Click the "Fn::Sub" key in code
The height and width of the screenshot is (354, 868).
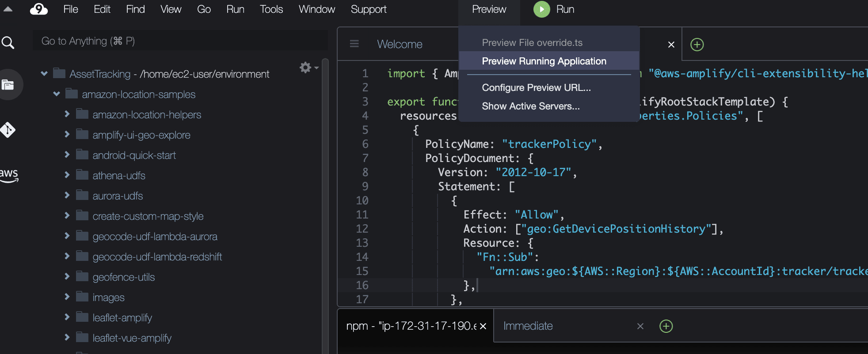click(505, 257)
